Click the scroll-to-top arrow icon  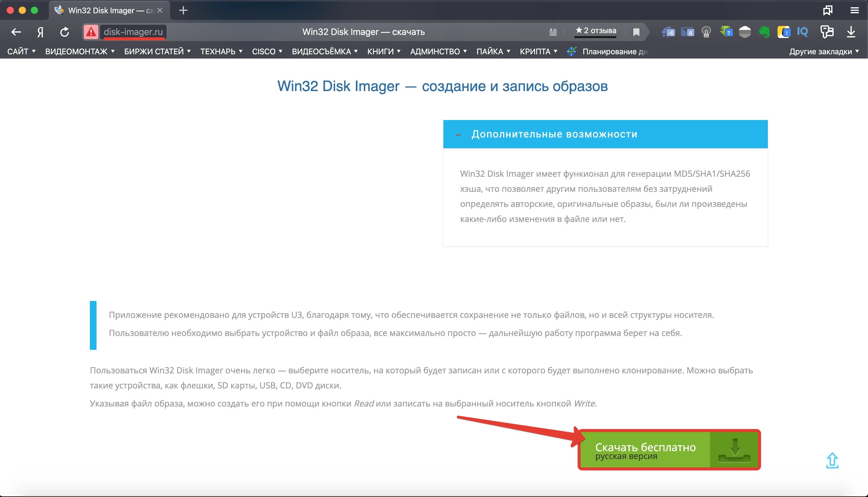tap(832, 461)
